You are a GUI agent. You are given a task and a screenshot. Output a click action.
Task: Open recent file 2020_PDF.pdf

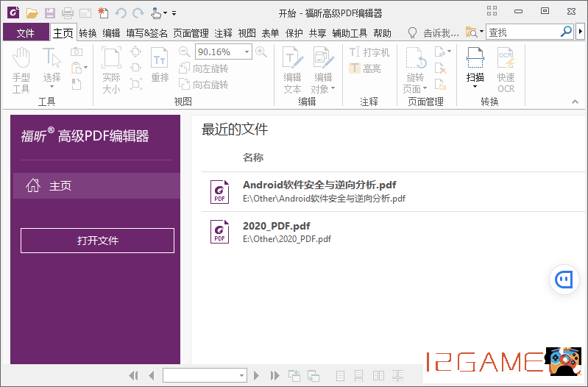click(393, 232)
